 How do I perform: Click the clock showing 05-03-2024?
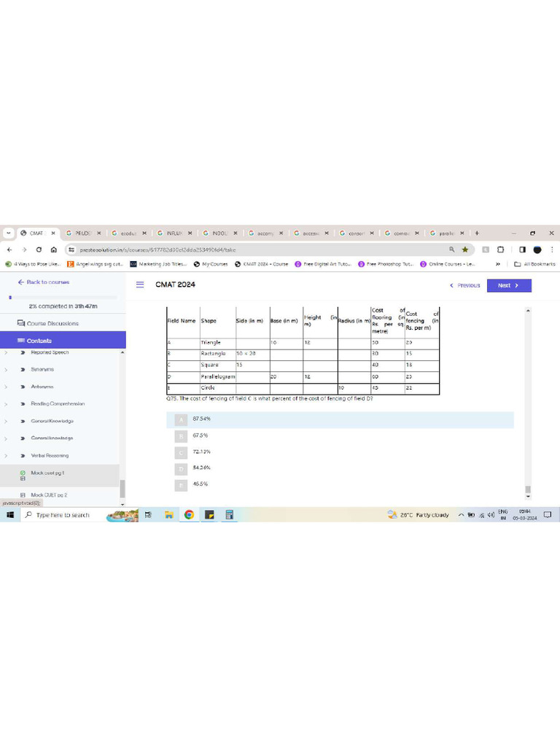525,515
